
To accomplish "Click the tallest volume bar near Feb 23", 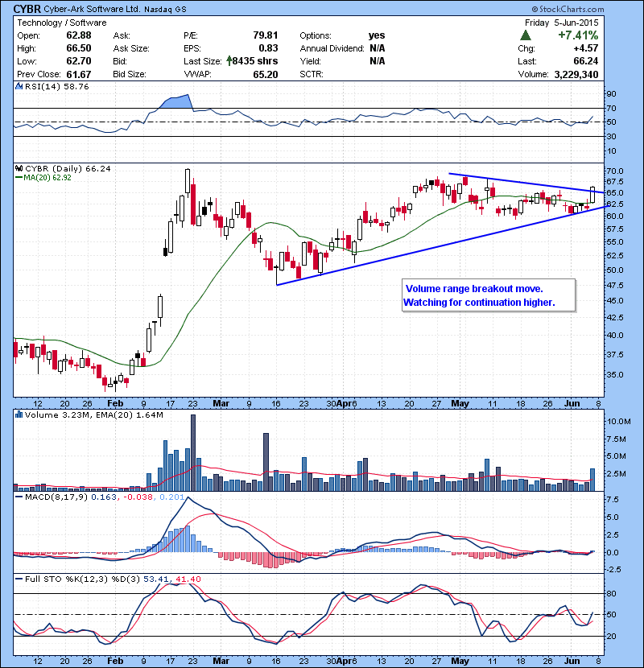I will coord(193,452).
